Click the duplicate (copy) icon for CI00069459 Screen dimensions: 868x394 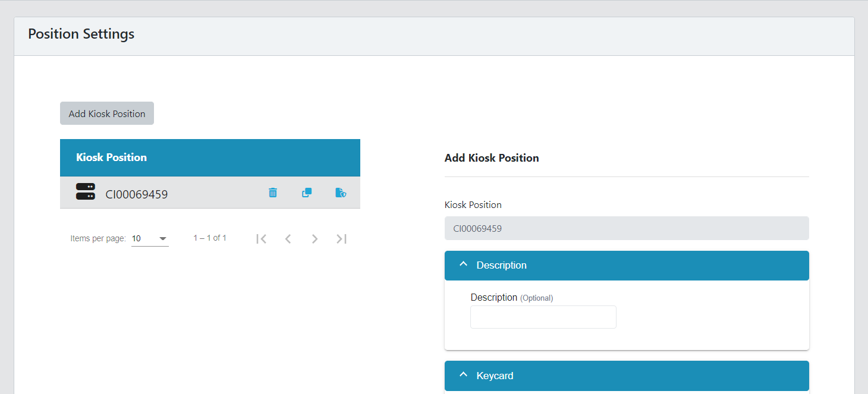(x=307, y=193)
